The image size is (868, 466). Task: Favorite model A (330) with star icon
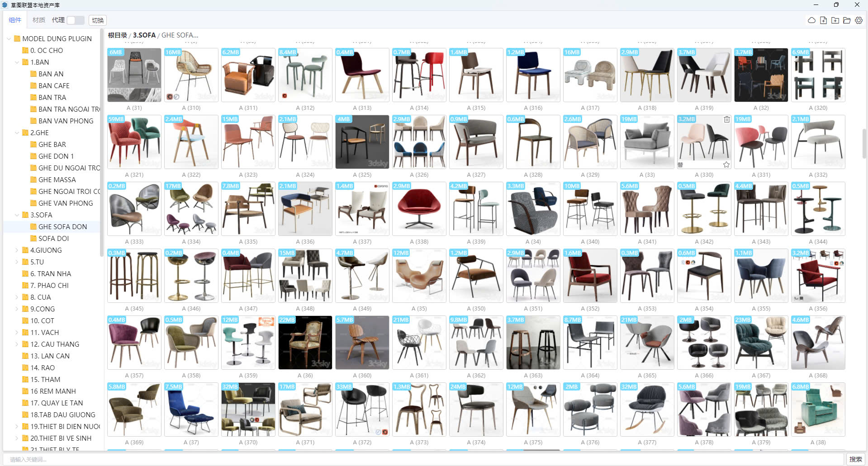726,165
